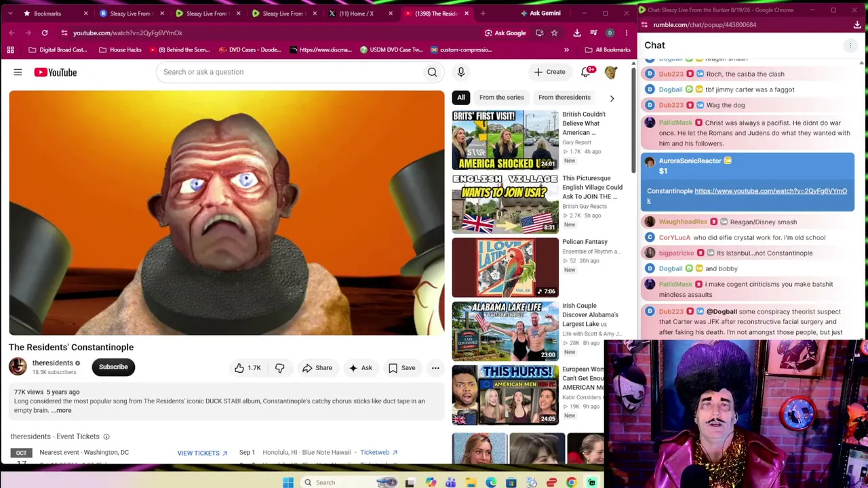Open theresidents channel avatar
Viewport: 868px width, 488px height.
point(18,367)
